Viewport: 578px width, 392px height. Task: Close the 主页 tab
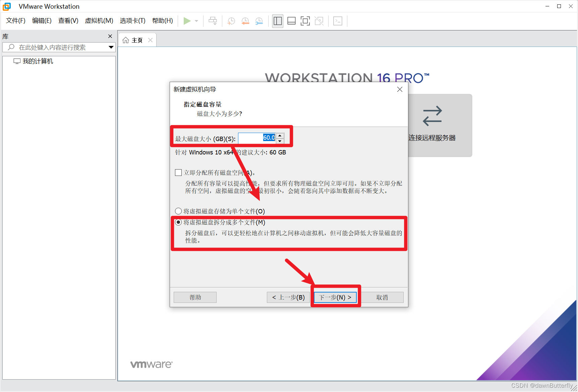click(151, 40)
